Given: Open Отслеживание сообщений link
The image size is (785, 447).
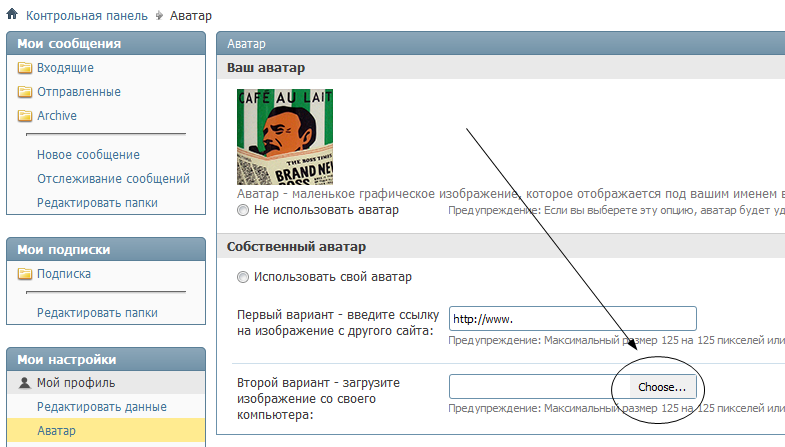Looking at the screenshot, I should (113, 179).
